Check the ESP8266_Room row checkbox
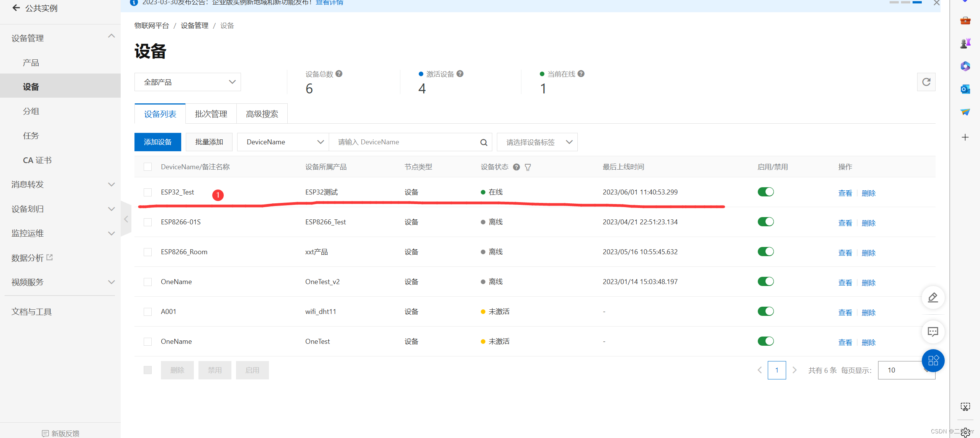This screenshot has height=438, width=980. 147,252
